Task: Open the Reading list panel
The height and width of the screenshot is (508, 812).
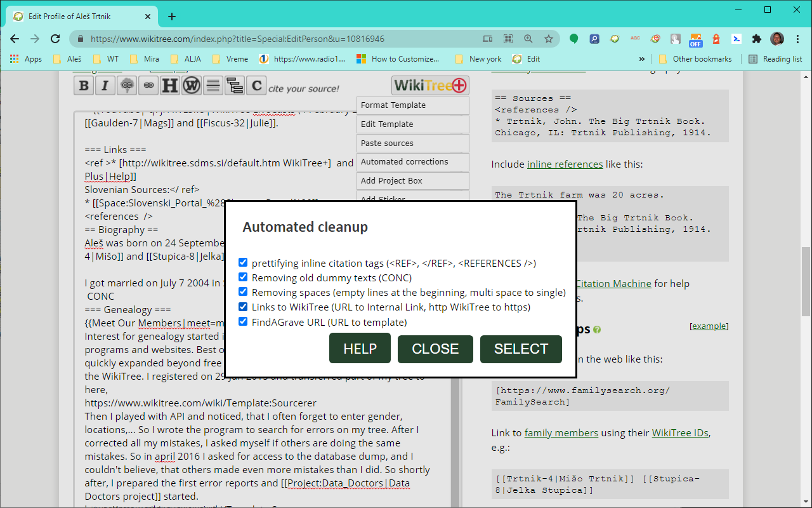Action: (775, 59)
